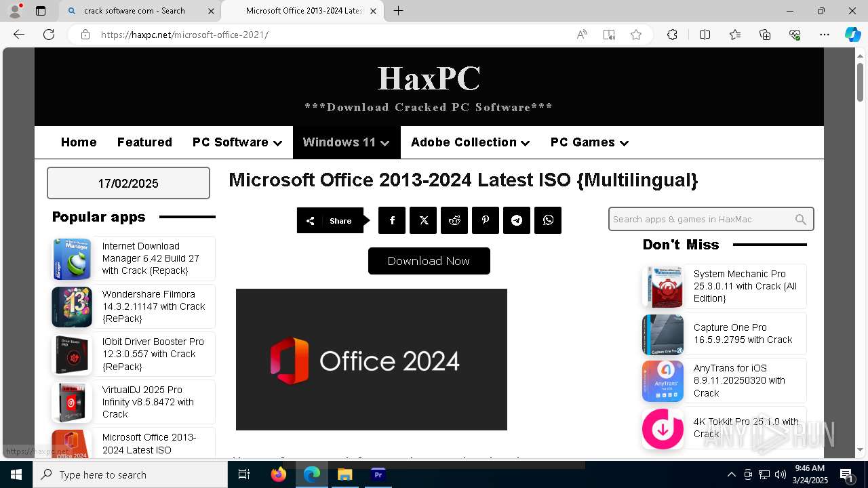Screen dimensions: 868x488
Task: Share the article on WhatsApp
Action: pos(548,220)
